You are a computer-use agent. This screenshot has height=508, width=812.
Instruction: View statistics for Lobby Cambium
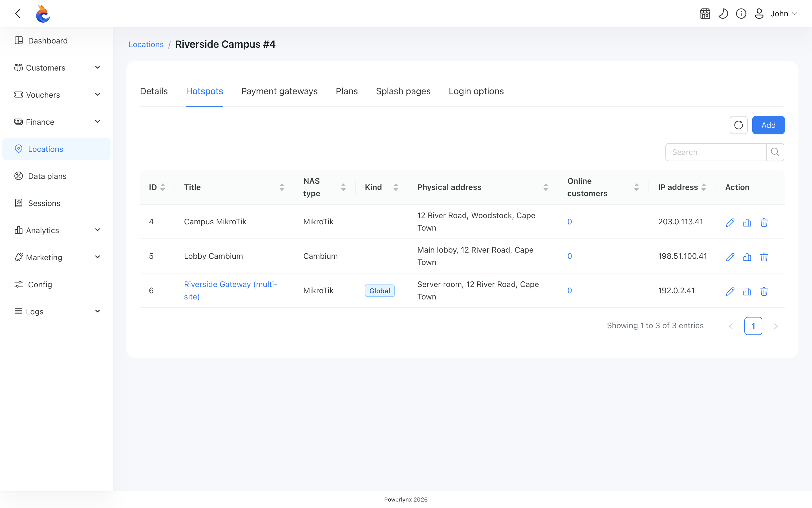click(747, 257)
